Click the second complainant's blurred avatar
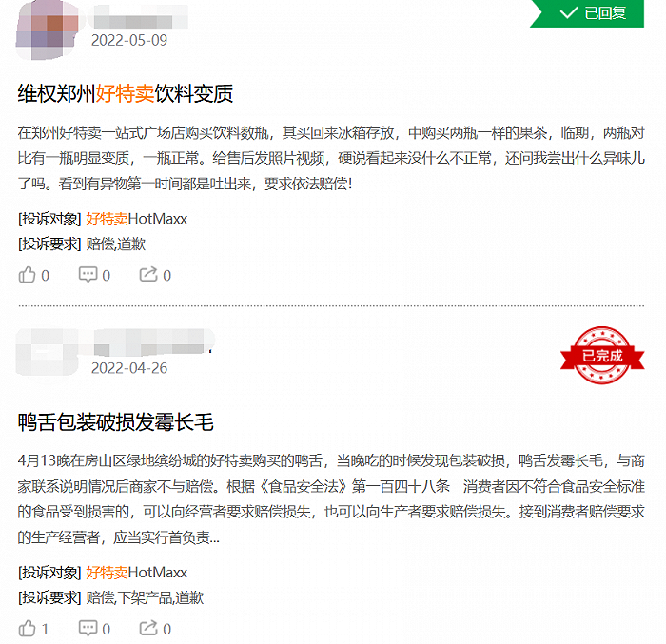 point(47,352)
